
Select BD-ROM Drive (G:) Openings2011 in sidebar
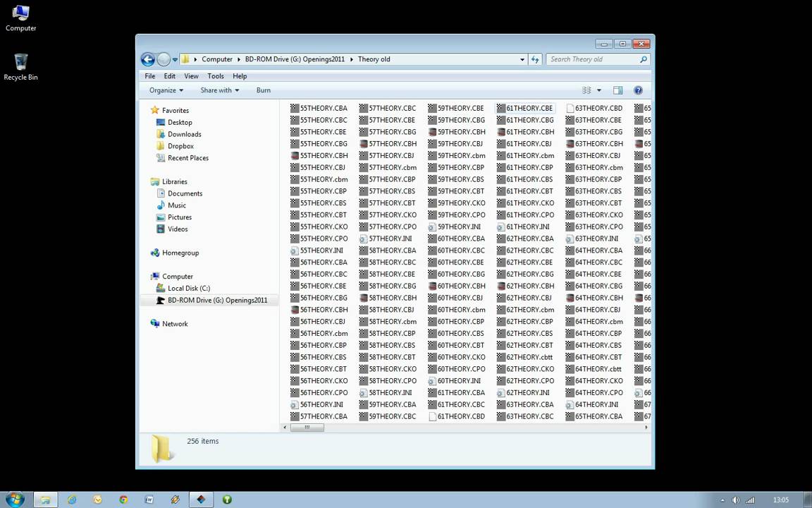(209, 300)
